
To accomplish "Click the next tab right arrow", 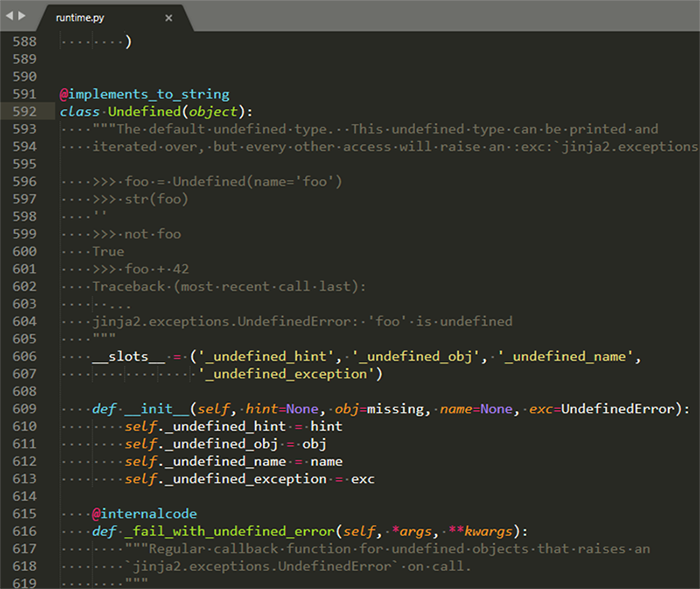I will coord(22,16).
